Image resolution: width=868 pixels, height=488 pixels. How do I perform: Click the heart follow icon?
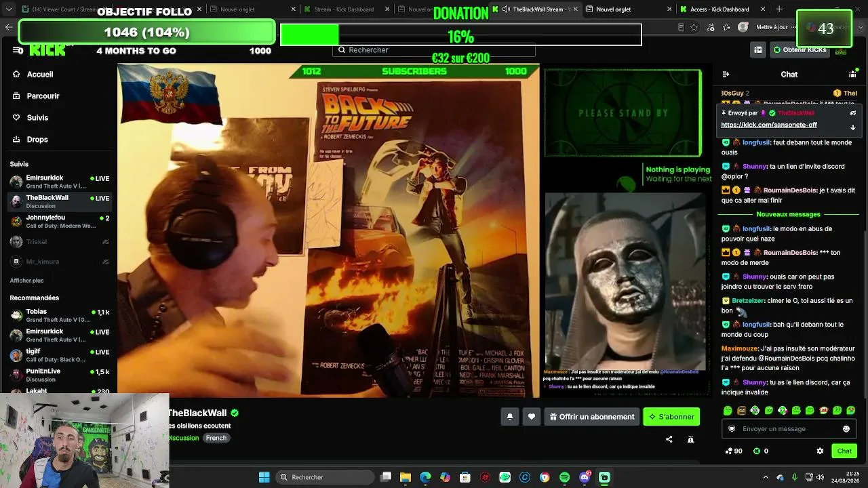click(532, 417)
